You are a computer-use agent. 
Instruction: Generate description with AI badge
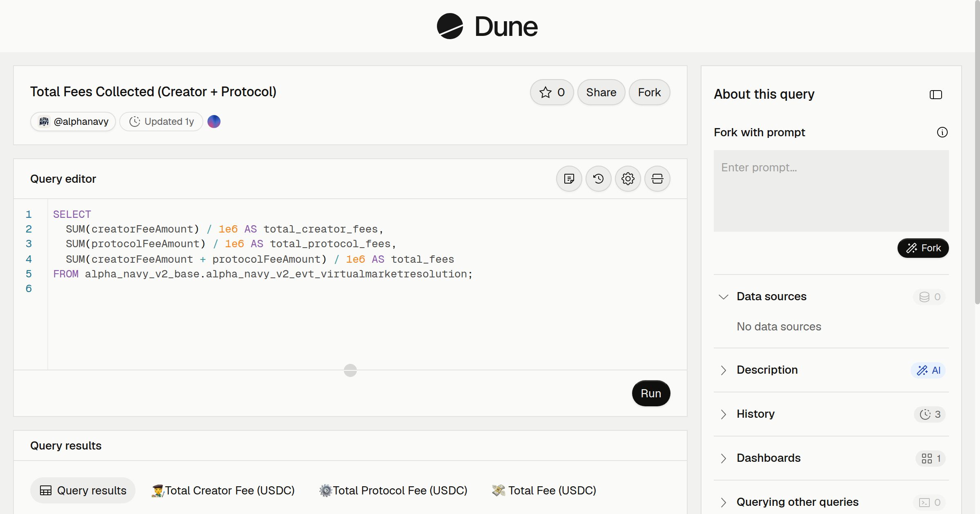click(928, 370)
